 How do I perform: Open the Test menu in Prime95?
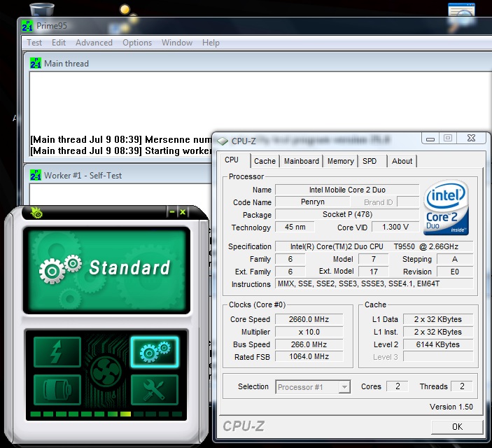point(34,43)
